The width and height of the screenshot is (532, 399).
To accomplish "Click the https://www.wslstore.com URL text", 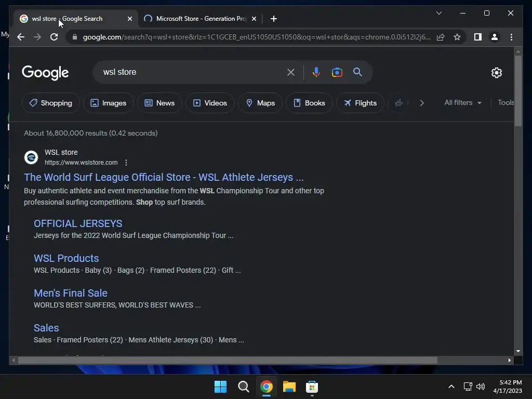I will (81, 163).
